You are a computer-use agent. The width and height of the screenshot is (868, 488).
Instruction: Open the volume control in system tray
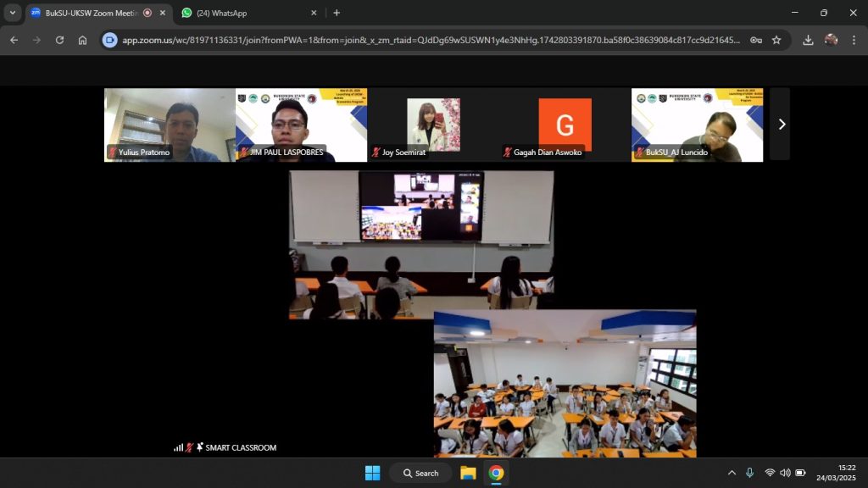tap(785, 473)
